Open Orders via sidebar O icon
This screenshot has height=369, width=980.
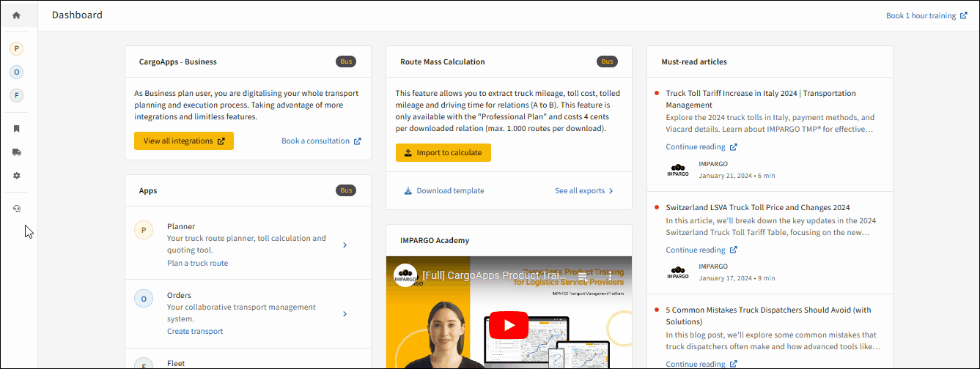[x=16, y=72]
